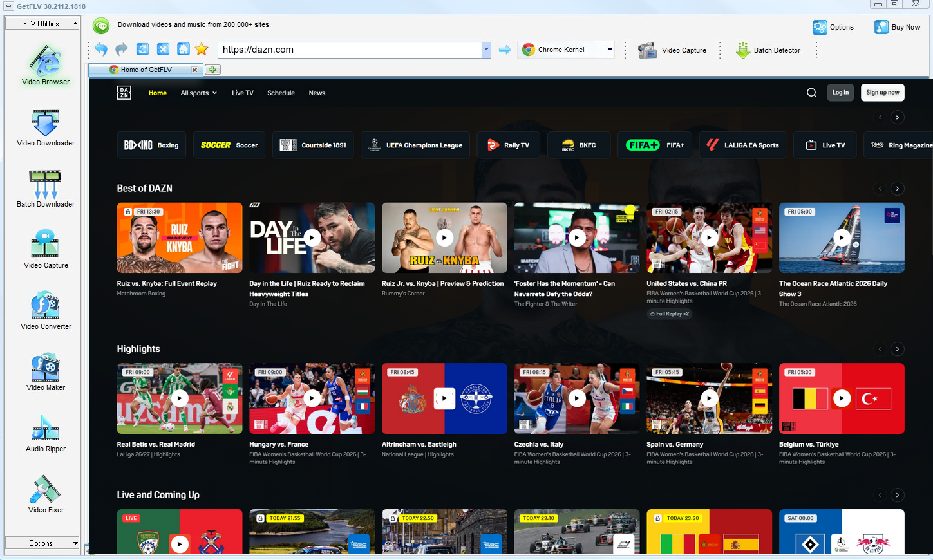Image resolution: width=933 pixels, height=560 pixels.
Task: Open the Batch Detector toolbar item
Action: tap(768, 50)
